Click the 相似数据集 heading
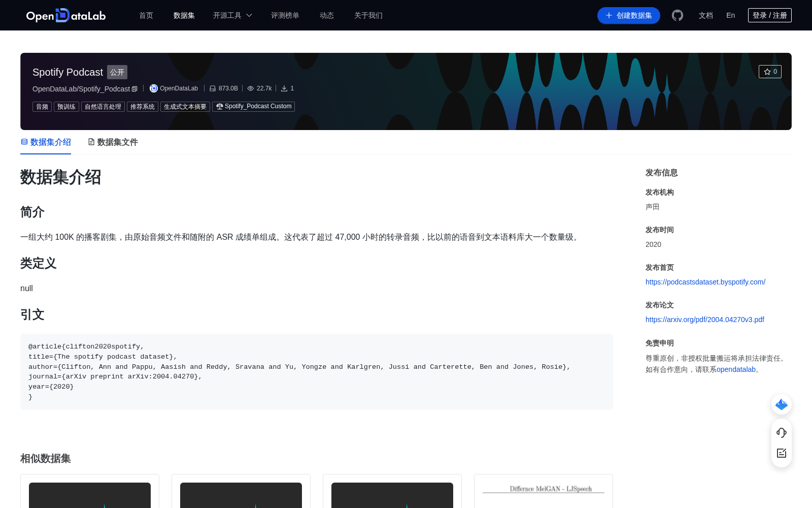 click(x=46, y=458)
